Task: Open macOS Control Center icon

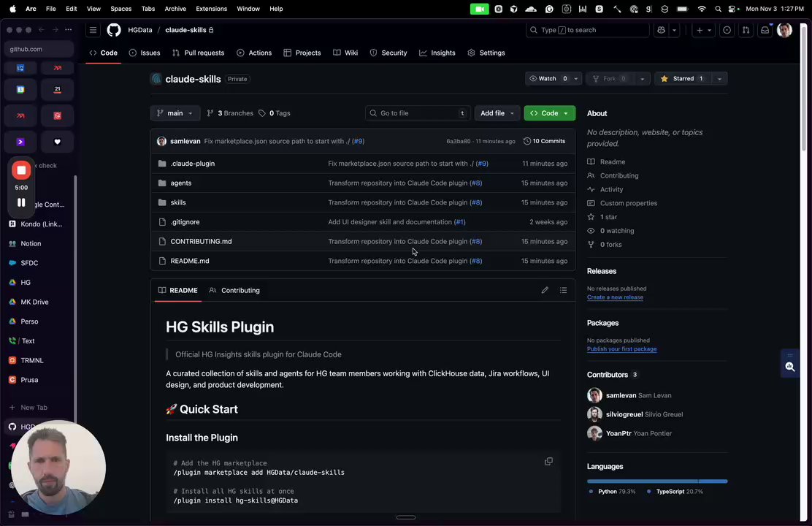Action: click(x=732, y=9)
